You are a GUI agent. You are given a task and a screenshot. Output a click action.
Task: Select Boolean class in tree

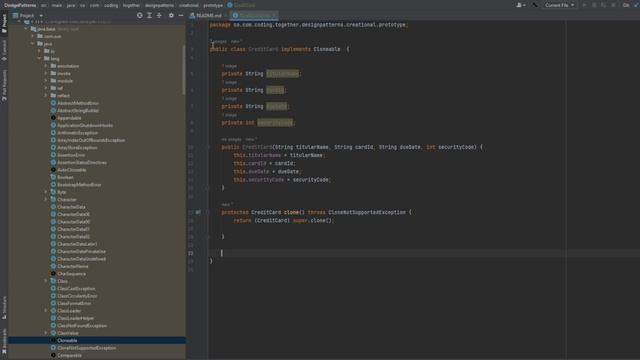click(x=65, y=177)
